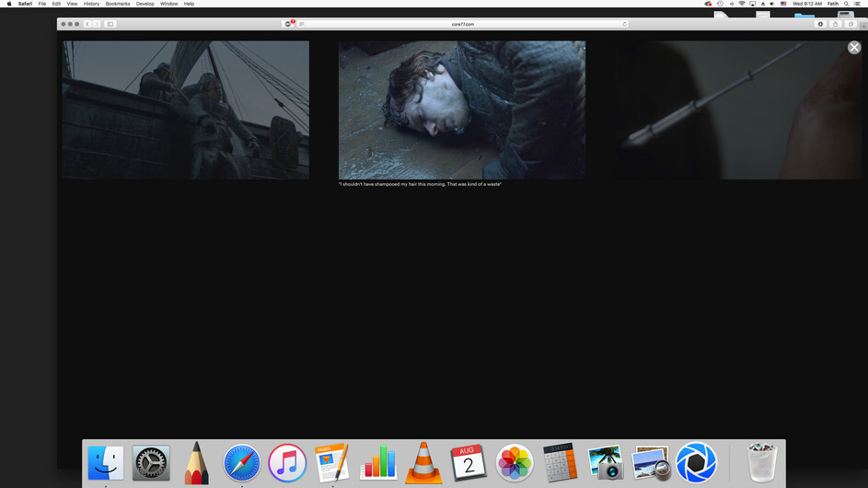Select the man lying on deck image

[x=462, y=110]
